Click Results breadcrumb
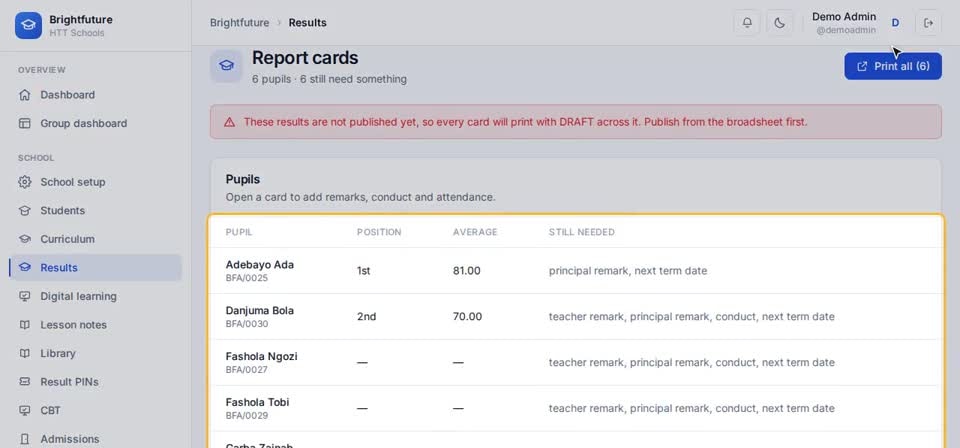The width and height of the screenshot is (960, 448). click(x=307, y=23)
